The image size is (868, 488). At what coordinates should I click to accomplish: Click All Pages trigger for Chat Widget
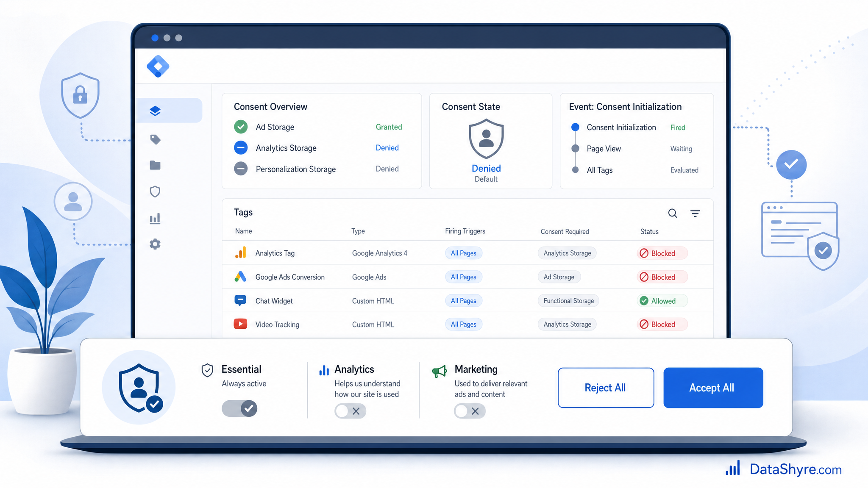pyautogui.click(x=464, y=300)
